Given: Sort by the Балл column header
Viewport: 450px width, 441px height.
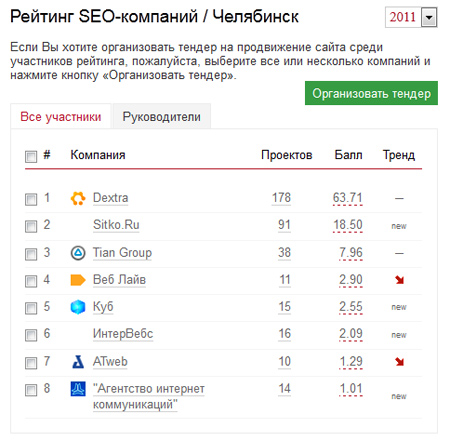Looking at the screenshot, I should pos(348,155).
